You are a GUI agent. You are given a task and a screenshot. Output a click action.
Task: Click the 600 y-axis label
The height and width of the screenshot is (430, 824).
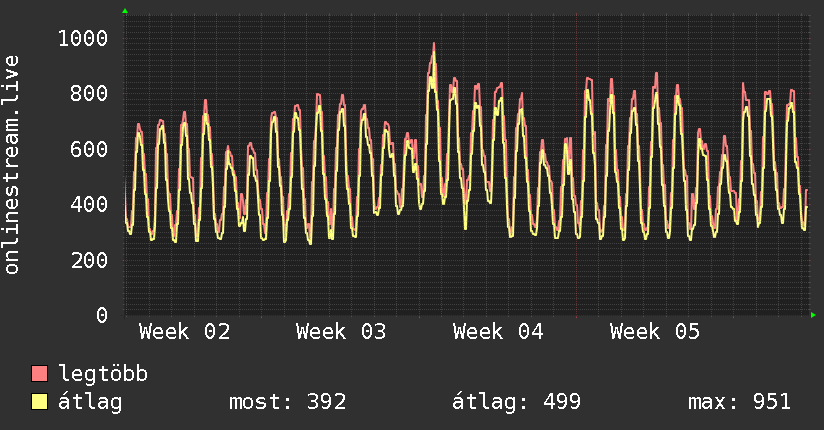pos(89,149)
